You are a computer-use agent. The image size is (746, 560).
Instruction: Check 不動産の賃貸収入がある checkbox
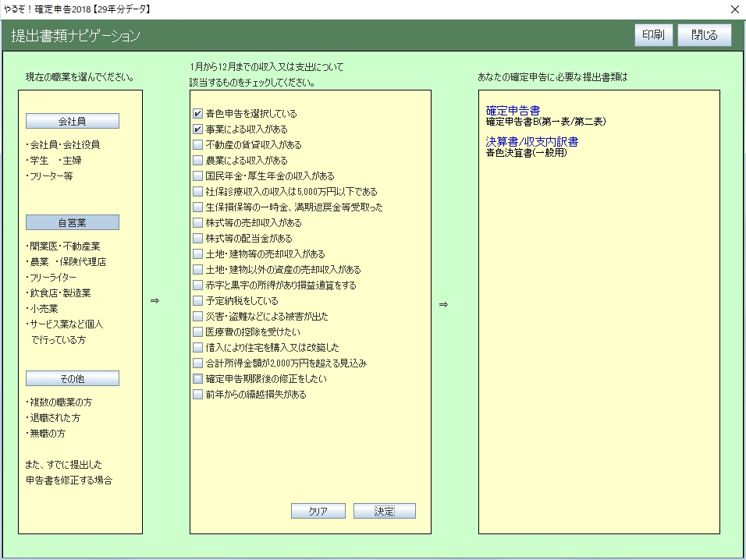(x=197, y=145)
